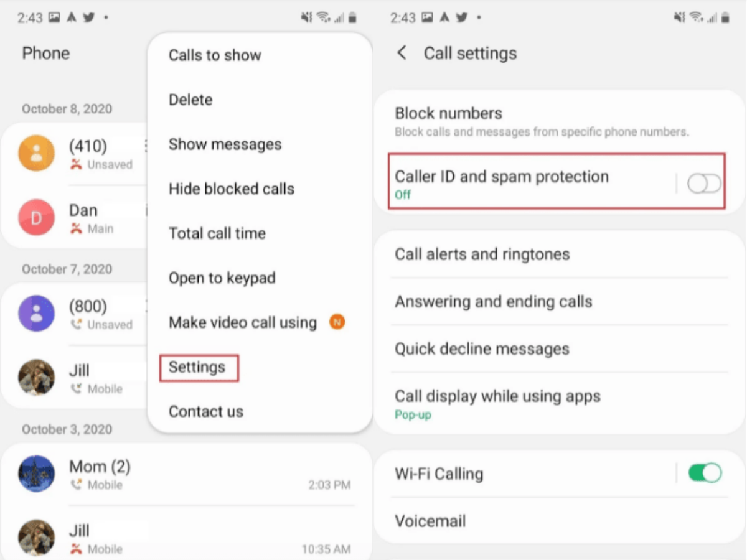The width and height of the screenshot is (747, 560).
Task: Open Make video call using option
Action: click(x=243, y=322)
